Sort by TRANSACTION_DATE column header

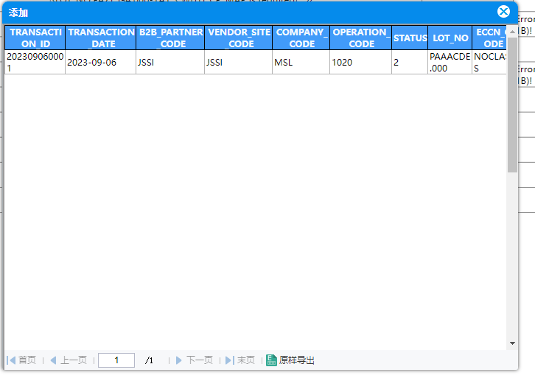[x=101, y=38]
